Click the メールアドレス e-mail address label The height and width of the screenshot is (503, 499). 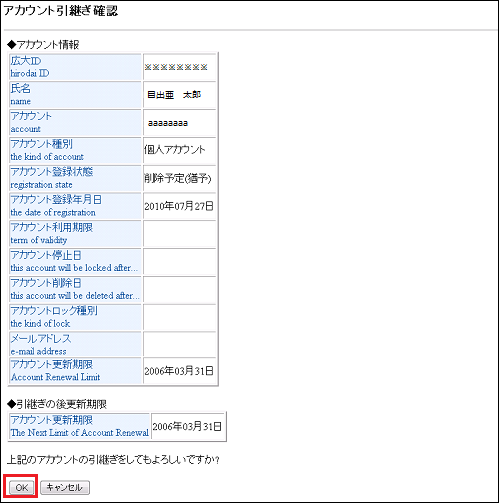tap(76, 344)
